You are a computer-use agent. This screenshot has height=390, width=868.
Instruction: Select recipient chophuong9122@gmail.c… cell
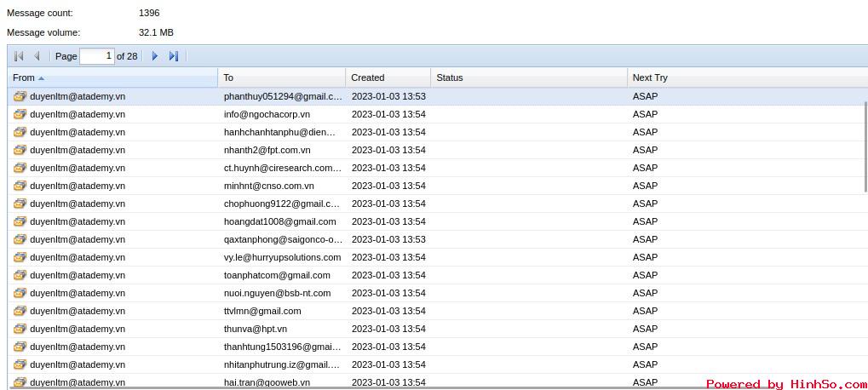click(282, 204)
